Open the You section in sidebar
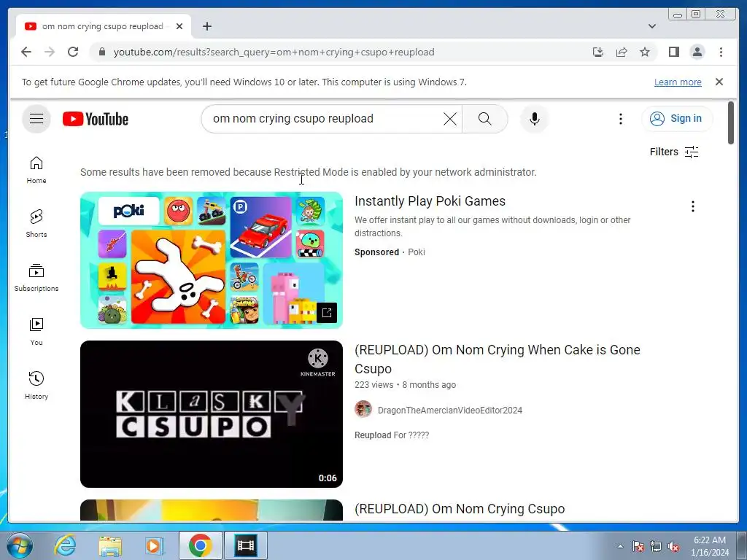 36,332
